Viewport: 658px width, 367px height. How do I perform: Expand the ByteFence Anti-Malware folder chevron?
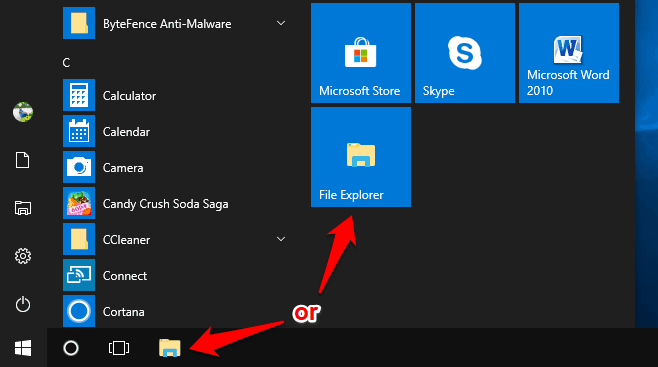point(281,23)
